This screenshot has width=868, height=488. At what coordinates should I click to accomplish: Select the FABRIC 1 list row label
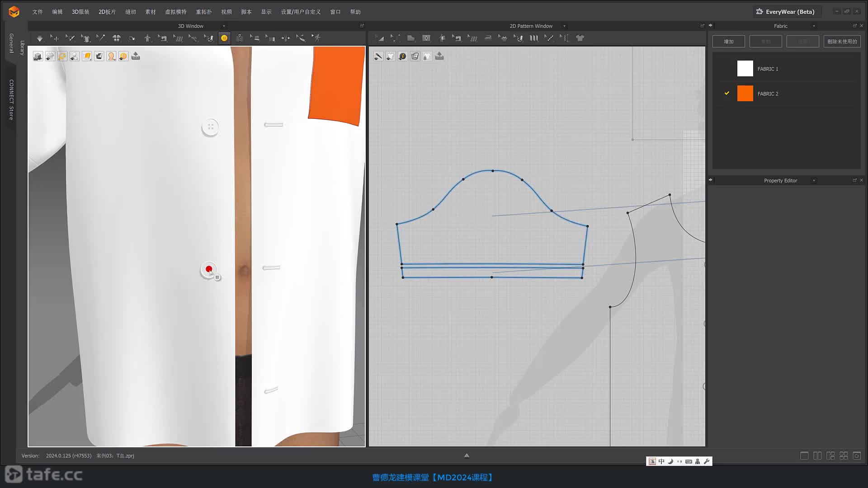point(768,69)
